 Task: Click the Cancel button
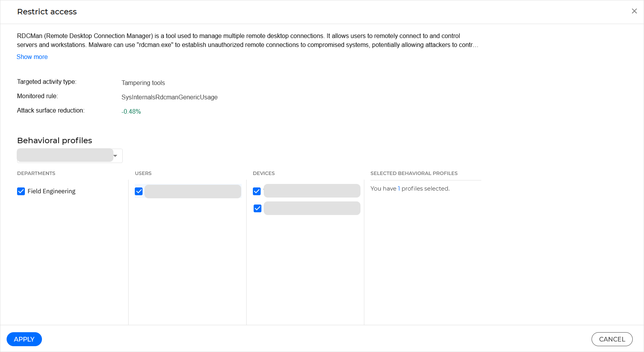(x=612, y=339)
